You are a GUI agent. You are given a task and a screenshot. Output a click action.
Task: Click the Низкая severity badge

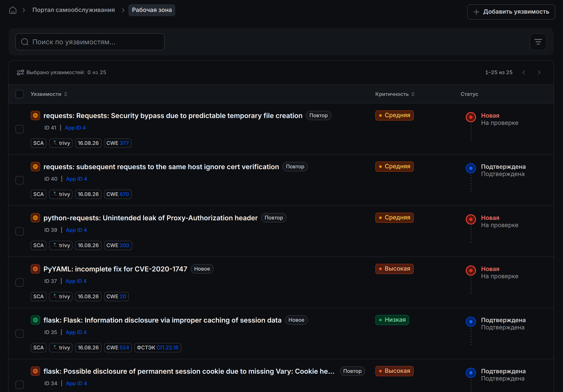392,320
